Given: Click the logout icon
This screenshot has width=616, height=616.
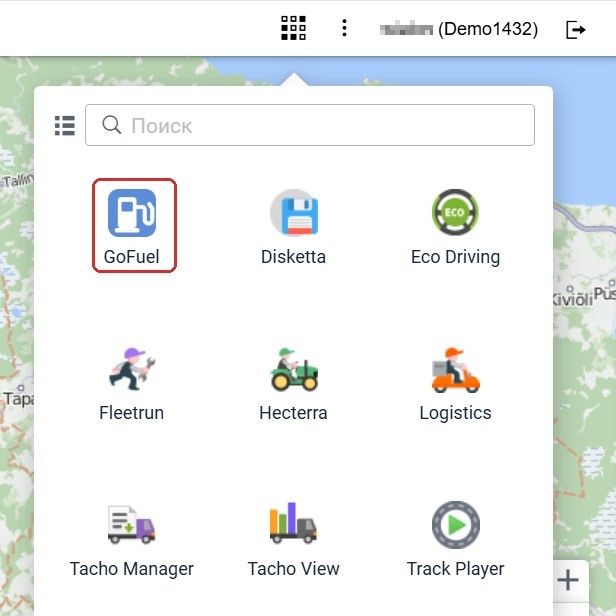Looking at the screenshot, I should pyautogui.click(x=576, y=29).
